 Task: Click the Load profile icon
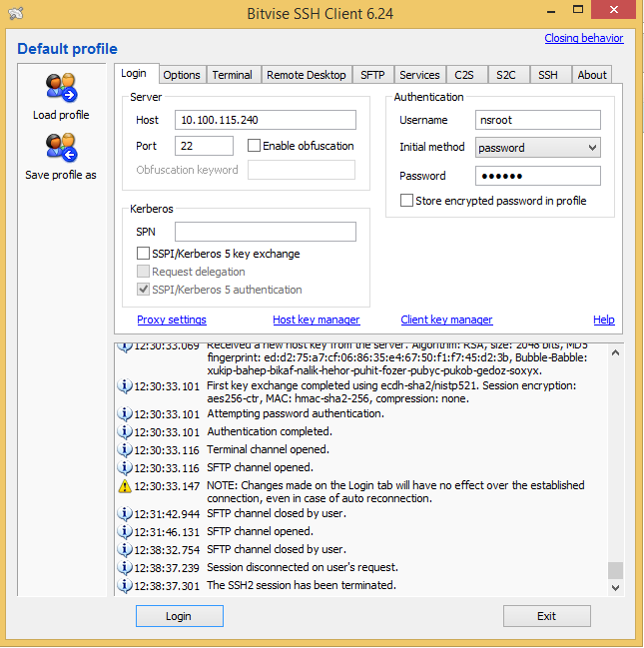[x=61, y=88]
